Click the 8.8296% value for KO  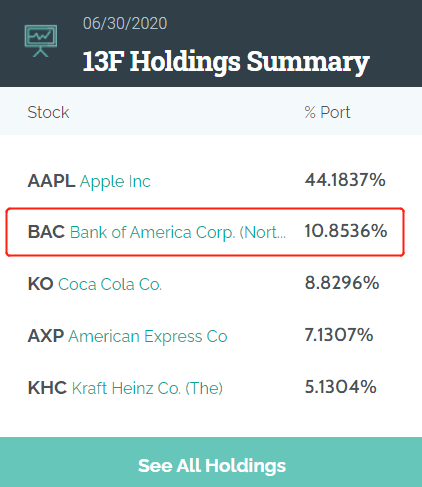pyautogui.click(x=342, y=283)
